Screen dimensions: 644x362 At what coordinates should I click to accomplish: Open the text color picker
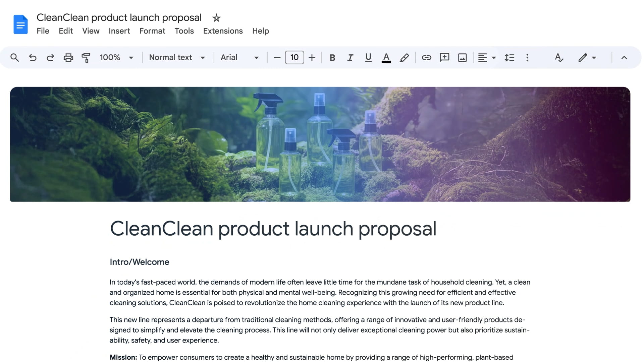pyautogui.click(x=386, y=58)
